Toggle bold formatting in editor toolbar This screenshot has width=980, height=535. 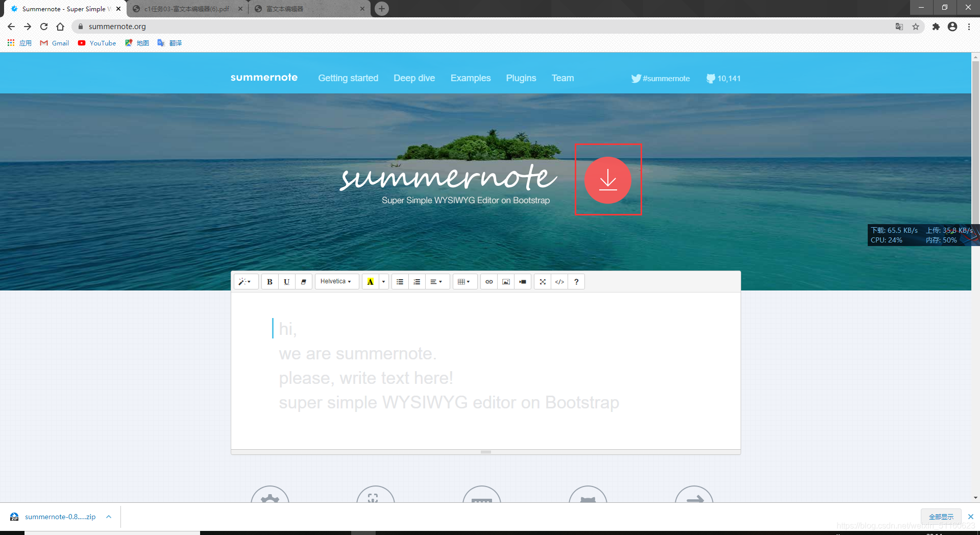tap(269, 282)
